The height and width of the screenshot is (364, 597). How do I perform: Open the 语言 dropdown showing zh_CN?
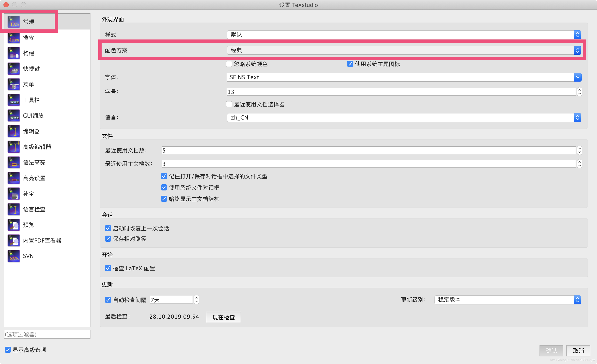[404, 118]
